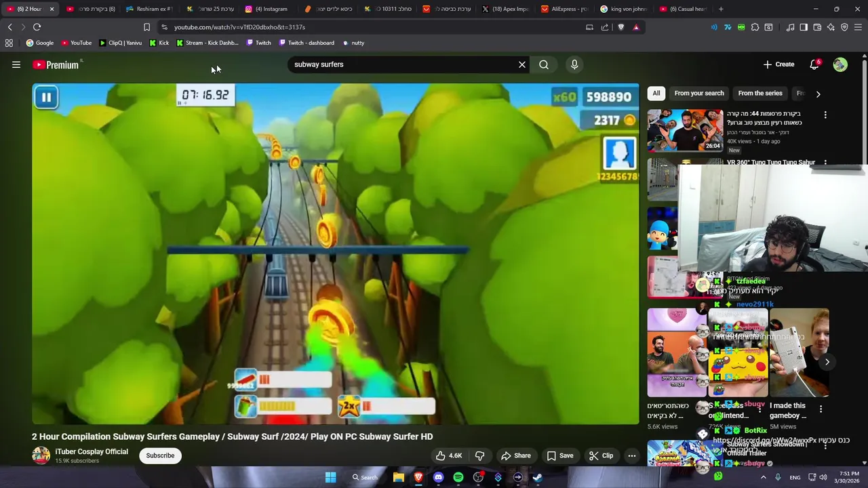This screenshot has width=868, height=488.
Task: Open the browser main menu
Action: (859, 27)
